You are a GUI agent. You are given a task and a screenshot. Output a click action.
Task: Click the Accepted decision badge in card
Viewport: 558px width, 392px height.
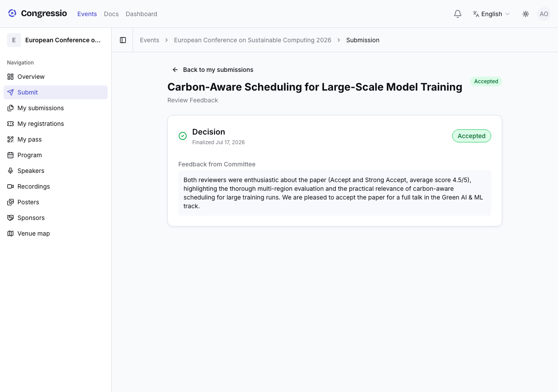(x=472, y=136)
